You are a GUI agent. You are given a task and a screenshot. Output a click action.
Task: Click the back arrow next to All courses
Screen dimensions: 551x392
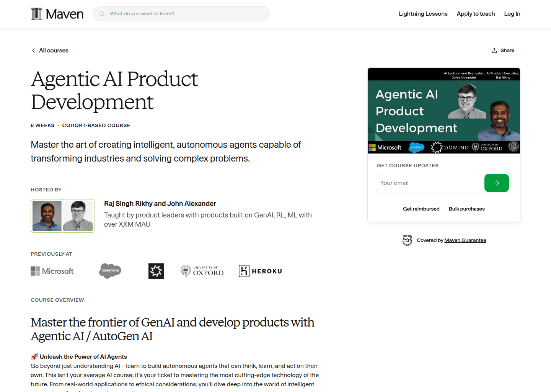click(x=33, y=50)
